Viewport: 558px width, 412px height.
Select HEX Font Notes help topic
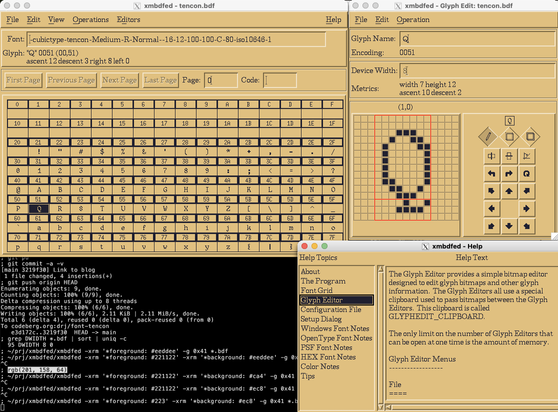[x=328, y=357]
